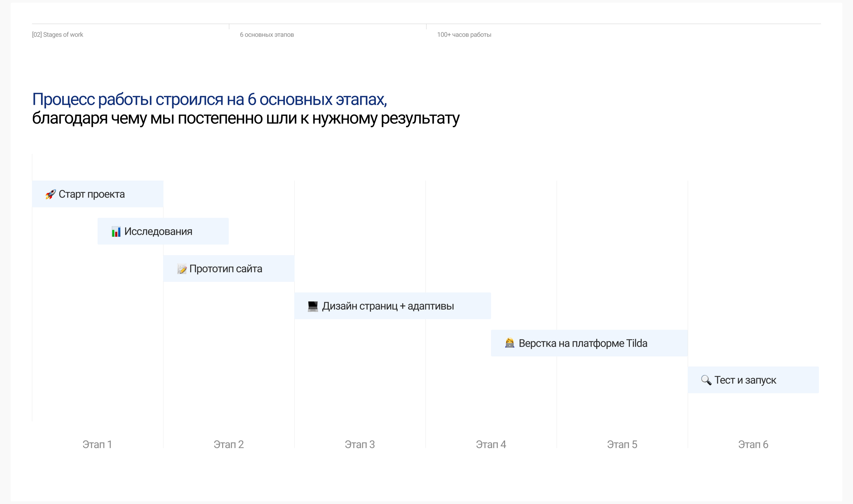Click the Этап 5 timeline label
Image resolution: width=853 pixels, height=504 pixels.
point(622,445)
